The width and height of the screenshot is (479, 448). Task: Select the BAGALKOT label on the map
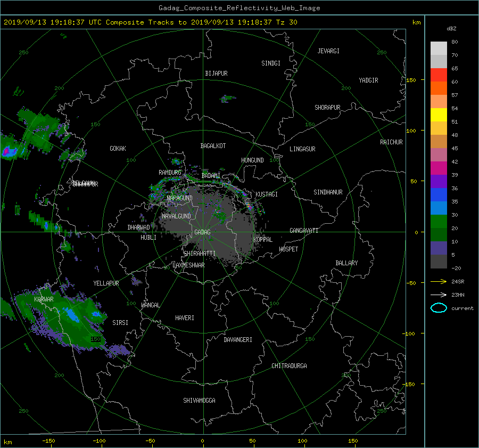(x=213, y=146)
